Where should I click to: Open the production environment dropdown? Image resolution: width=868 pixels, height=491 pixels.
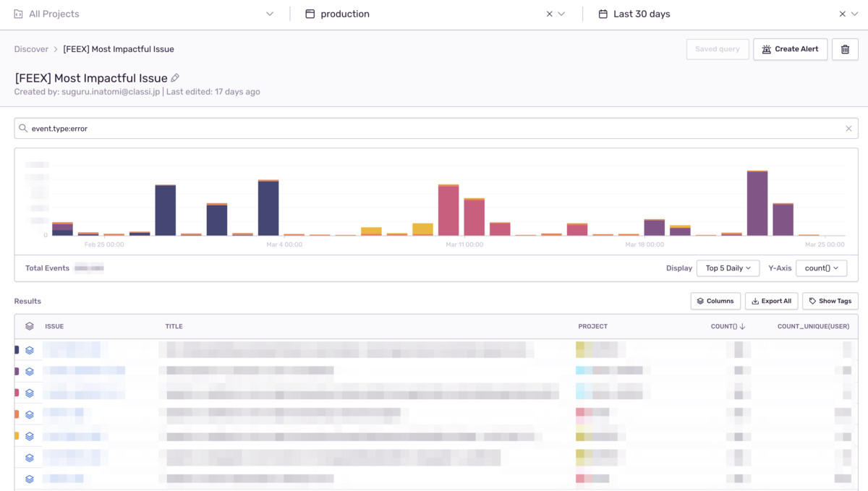(x=435, y=14)
